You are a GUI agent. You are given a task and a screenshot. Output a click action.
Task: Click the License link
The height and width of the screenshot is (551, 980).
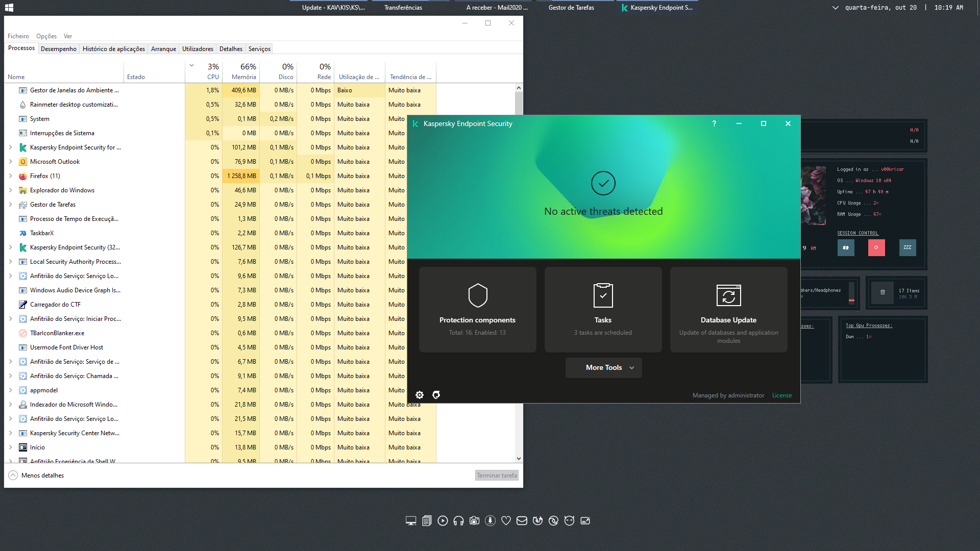coord(781,395)
